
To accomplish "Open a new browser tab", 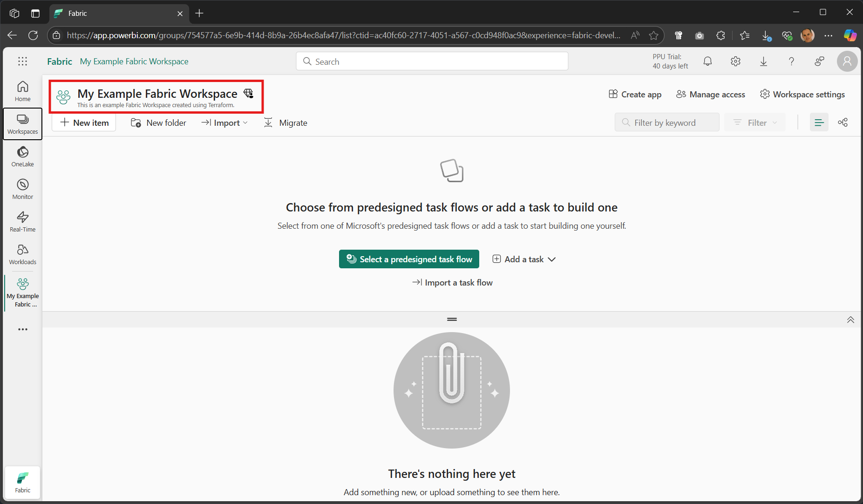I will click(x=199, y=14).
